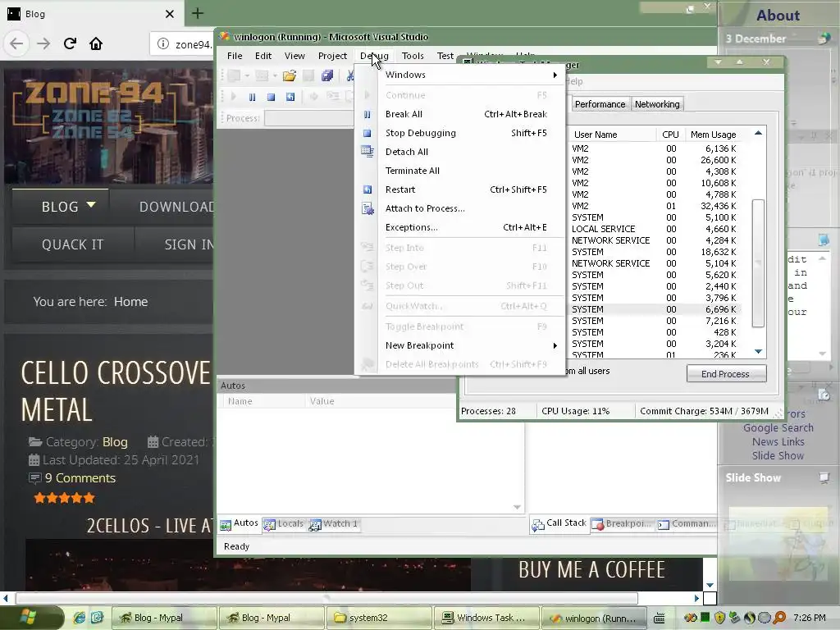The width and height of the screenshot is (840, 630).
Task: Open a new browser tab with plus
Action: click(x=197, y=13)
